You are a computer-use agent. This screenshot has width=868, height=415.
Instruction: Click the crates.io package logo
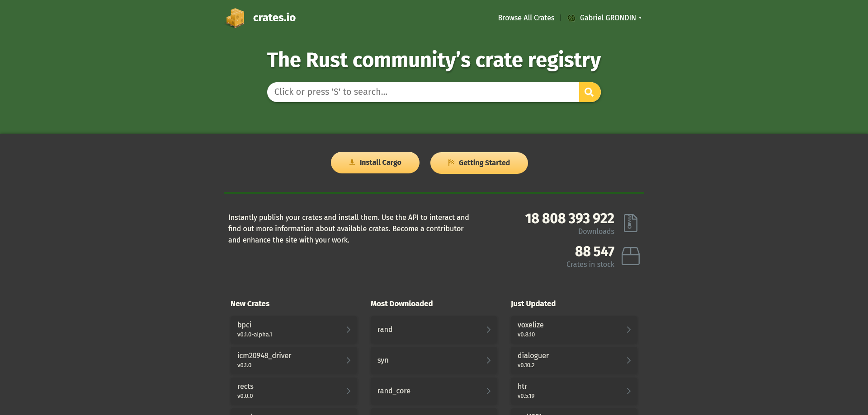(x=235, y=18)
